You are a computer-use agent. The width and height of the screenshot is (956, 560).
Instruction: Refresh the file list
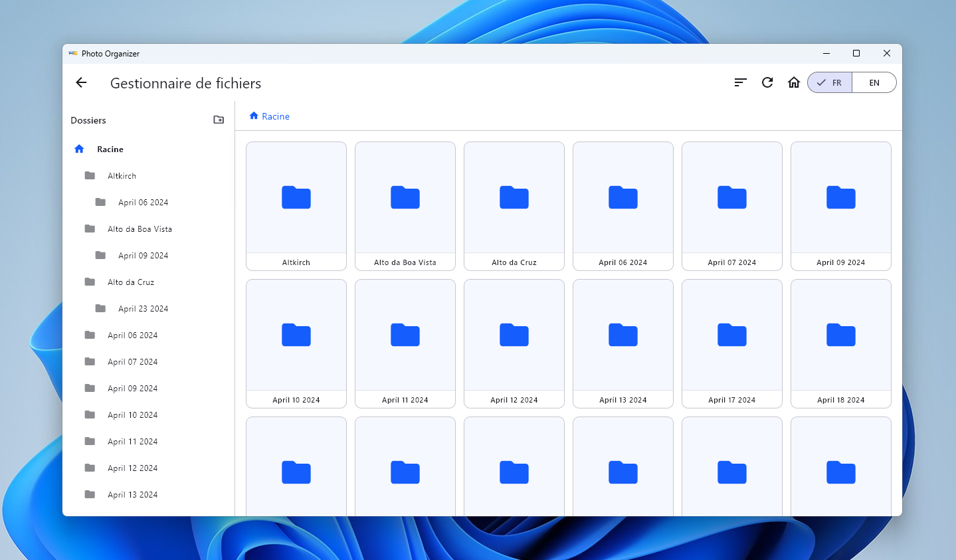click(767, 82)
